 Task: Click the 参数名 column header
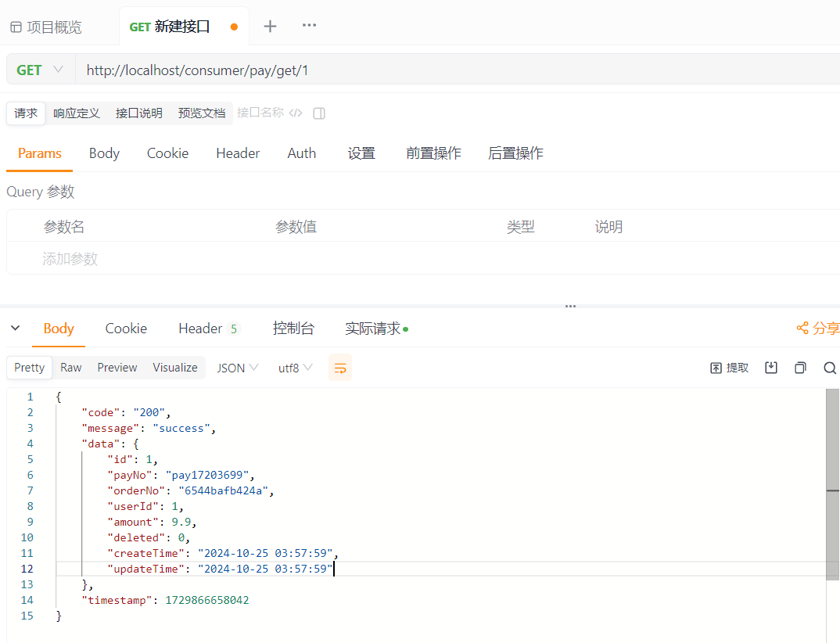pyautogui.click(x=64, y=227)
